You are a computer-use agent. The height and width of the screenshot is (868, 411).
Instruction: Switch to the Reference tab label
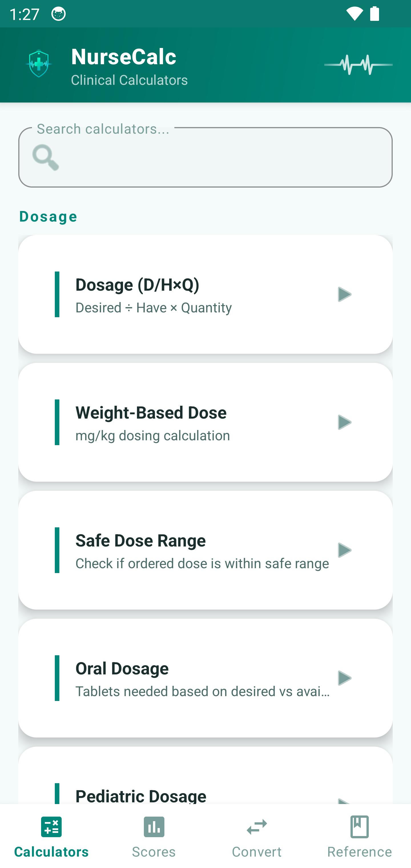coord(359,851)
